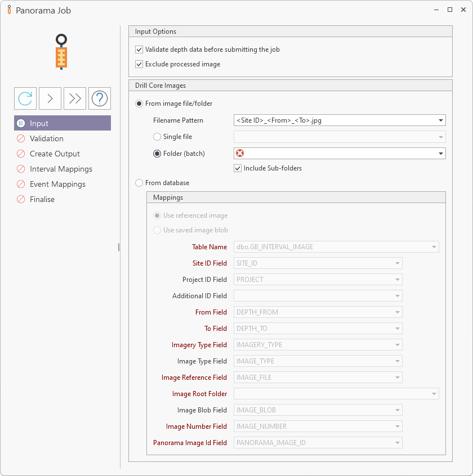Expand the Filename Pattern dropdown

coord(440,120)
